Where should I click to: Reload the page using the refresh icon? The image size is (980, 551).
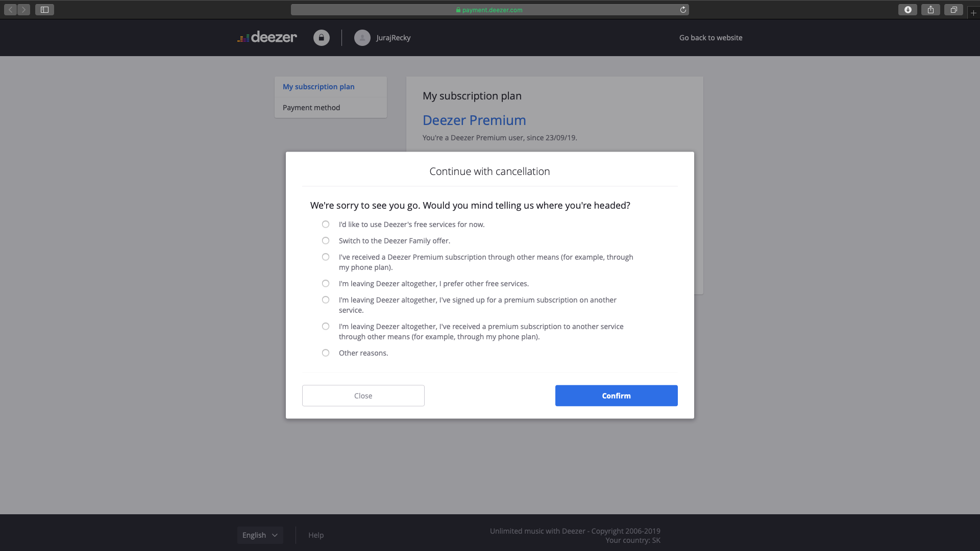(683, 10)
